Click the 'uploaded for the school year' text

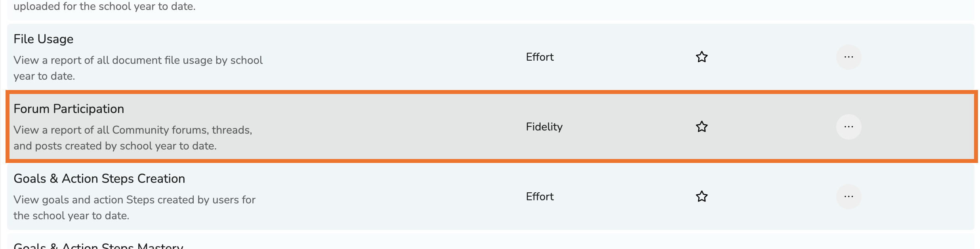tap(105, 6)
